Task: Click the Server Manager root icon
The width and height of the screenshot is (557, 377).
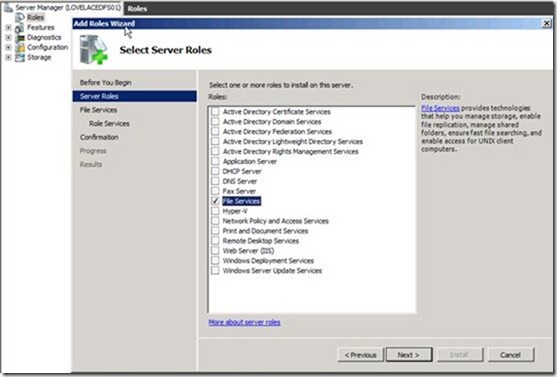Action: click(x=8, y=7)
